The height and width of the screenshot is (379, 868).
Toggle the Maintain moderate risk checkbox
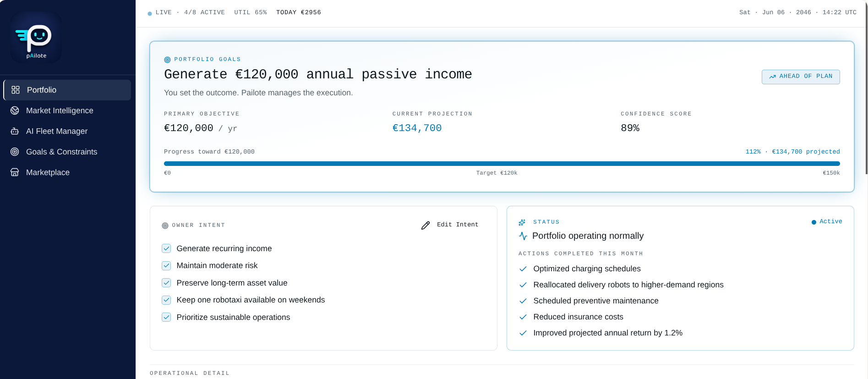pos(166,266)
